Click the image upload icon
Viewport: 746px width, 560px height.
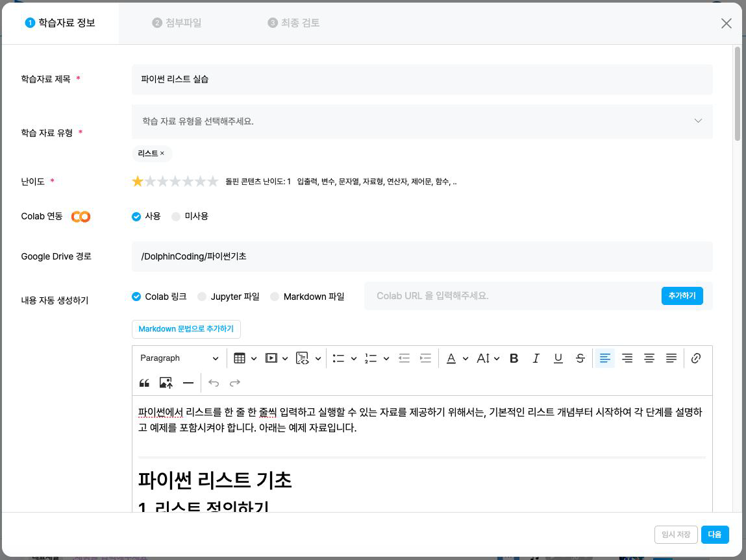click(x=166, y=383)
